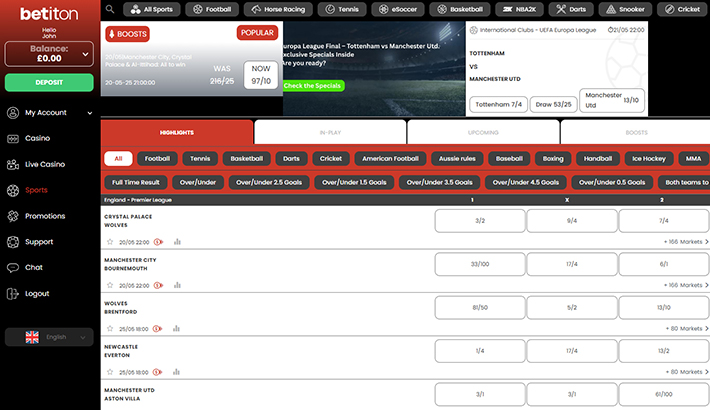Viewport: 710px width, 410px height.
Task: Select the Tennis filter pill
Action: coord(200,159)
